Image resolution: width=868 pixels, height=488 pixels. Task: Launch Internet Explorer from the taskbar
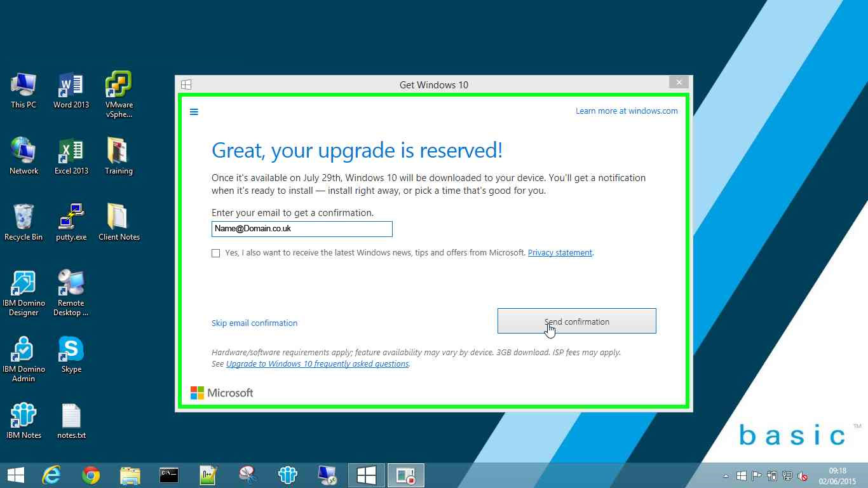coord(51,475)
